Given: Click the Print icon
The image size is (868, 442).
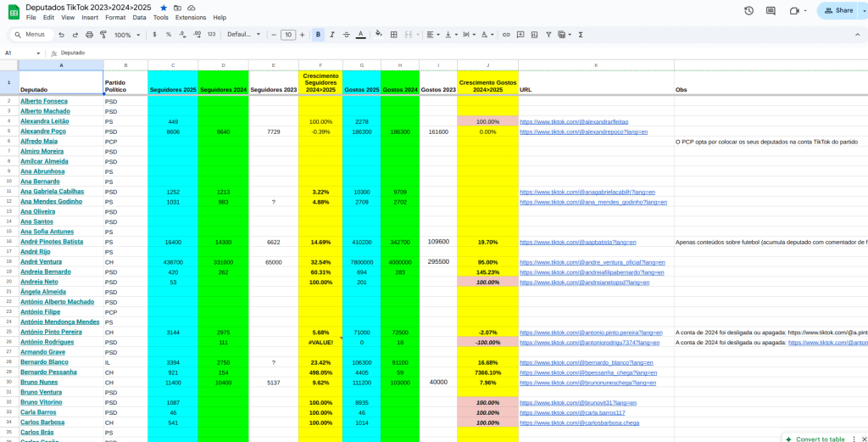Looking at the screenshot, I should click(x=89, y=35).
